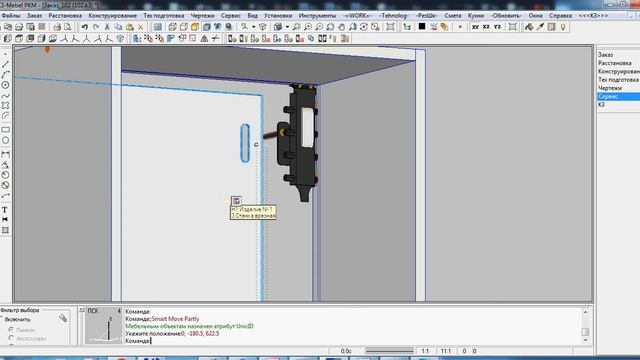Image resolution: width=640 pixels, height=360 pixels.
Task: Click the black color square
Action: (x=422, y=27)
